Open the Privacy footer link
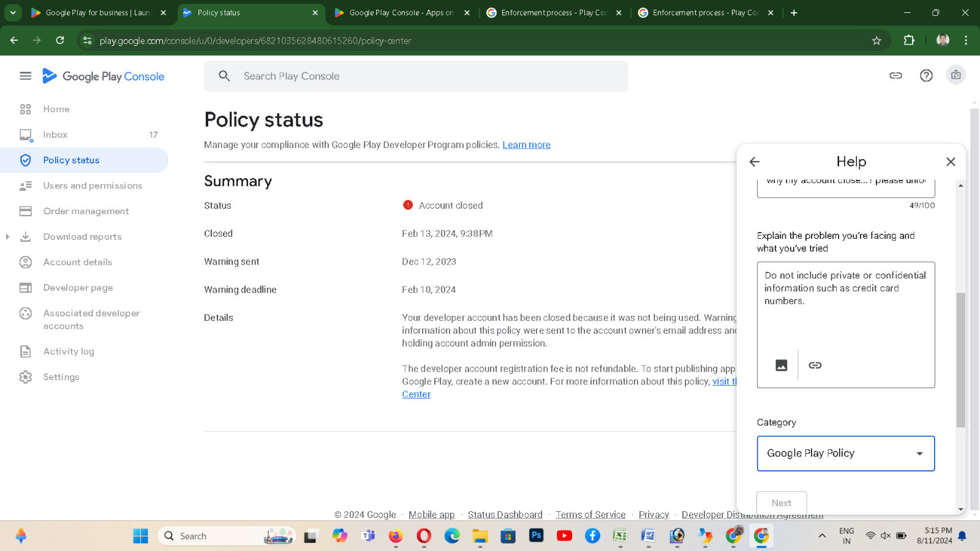Image resolution: width=980 pixels, height=551 pixels. [654, 515]
